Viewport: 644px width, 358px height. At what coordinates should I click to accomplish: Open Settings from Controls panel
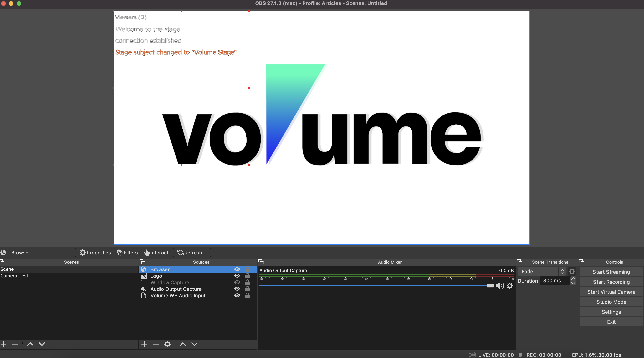tap(611, 312)
